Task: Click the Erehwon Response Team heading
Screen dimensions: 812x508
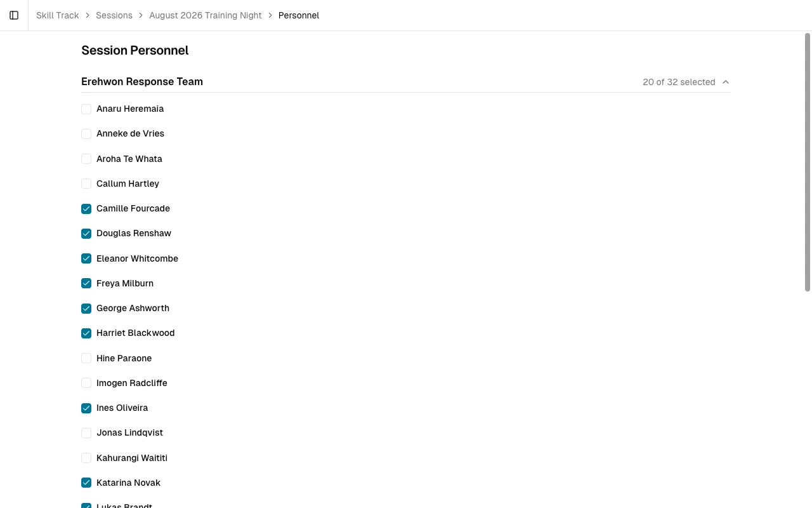Action: pyautogui.click(x=142, y=81)
